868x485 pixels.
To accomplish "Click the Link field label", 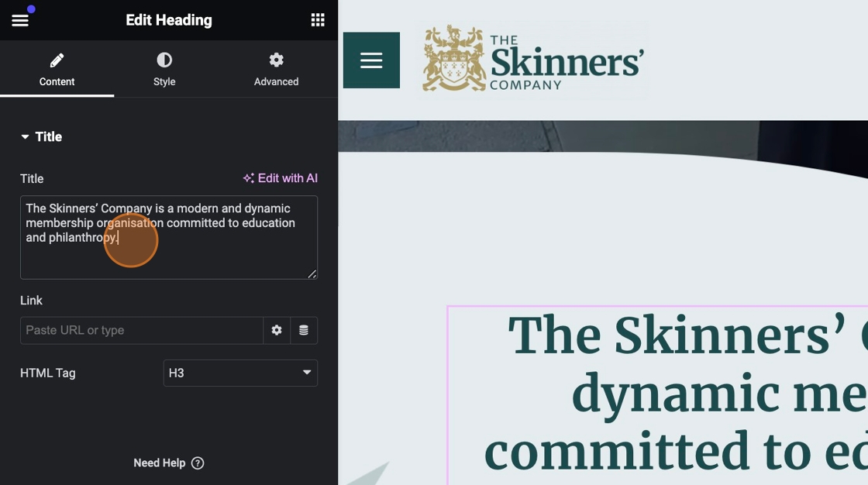I will 31,301.
